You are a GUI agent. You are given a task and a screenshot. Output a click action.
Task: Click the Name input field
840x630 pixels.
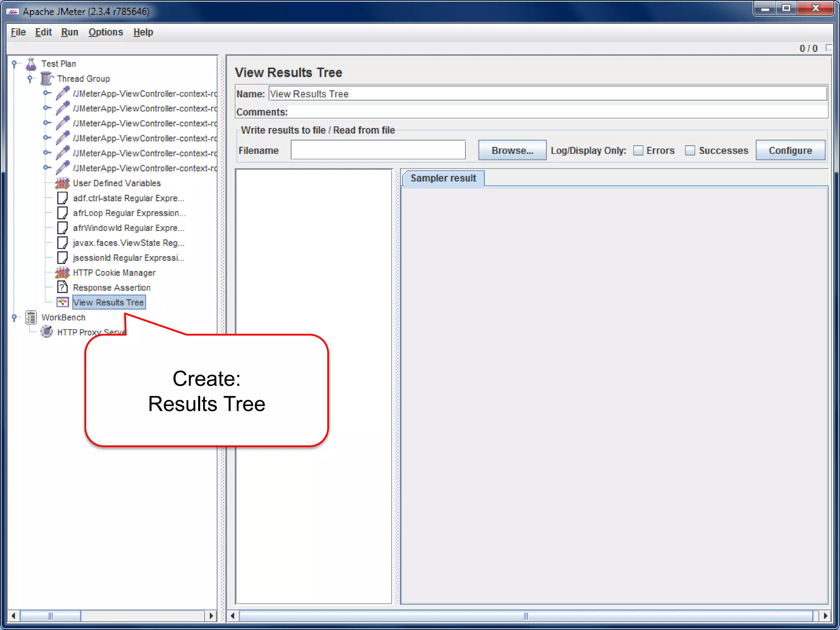point(548,94)
